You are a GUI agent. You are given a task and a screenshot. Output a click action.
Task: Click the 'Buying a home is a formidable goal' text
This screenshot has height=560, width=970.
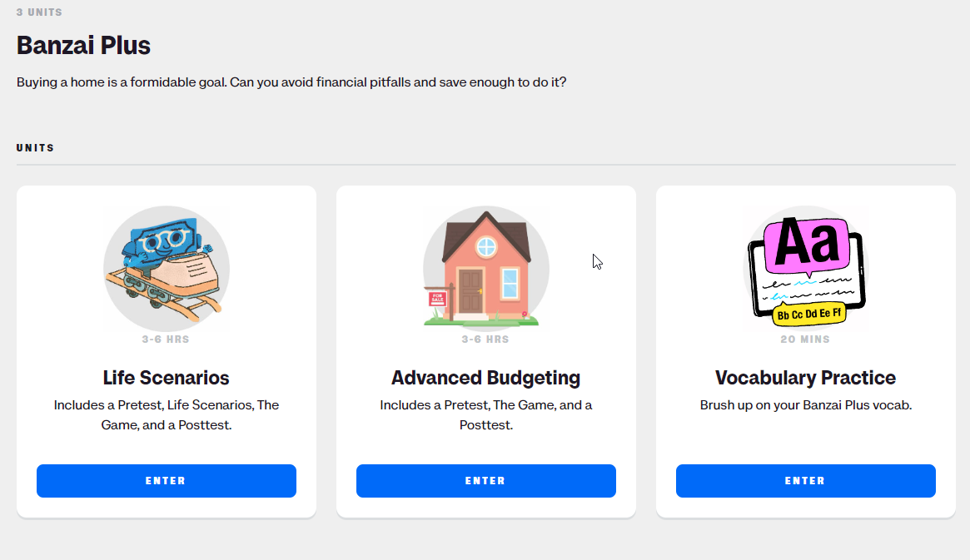pyautogui.click(x=291, y=82)
